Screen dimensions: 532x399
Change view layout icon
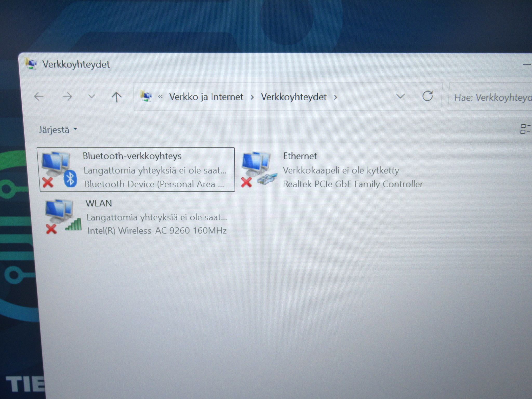[x=525, y=129]
